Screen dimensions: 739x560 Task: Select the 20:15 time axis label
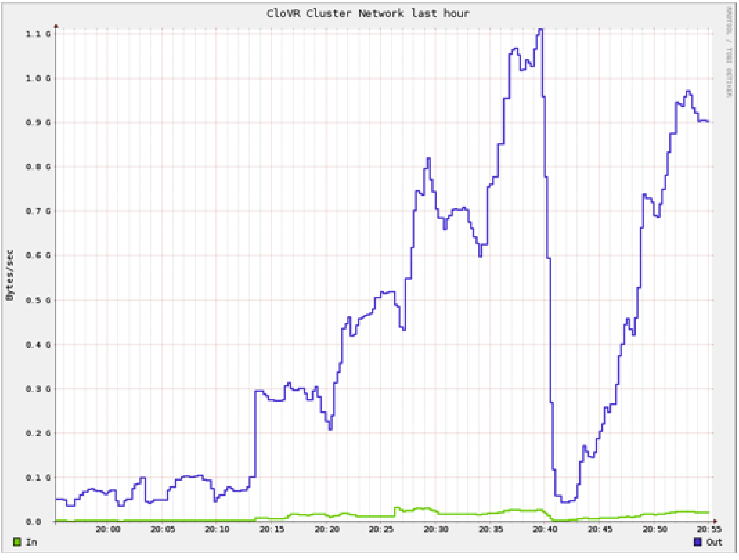point(272,529)
